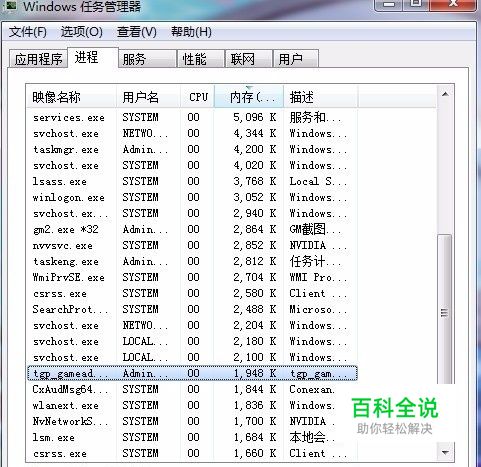Screen dimensions: 481x467
Task: Sort by 内存 column header
Action: (x=249, y=97)
